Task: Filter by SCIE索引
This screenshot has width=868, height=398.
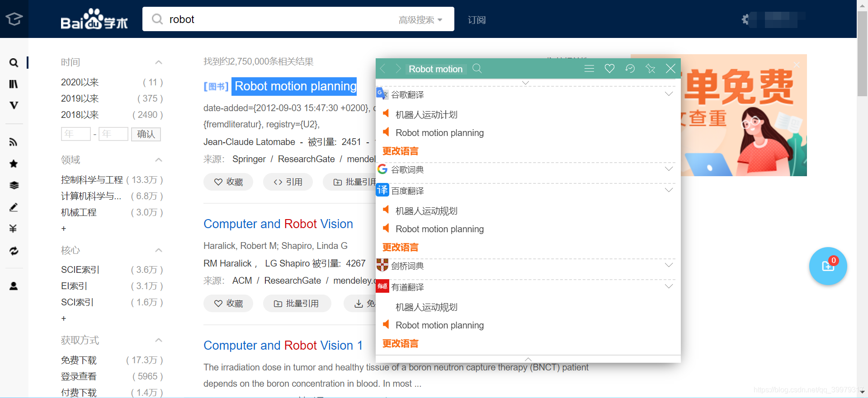Action: click(80, 270)
